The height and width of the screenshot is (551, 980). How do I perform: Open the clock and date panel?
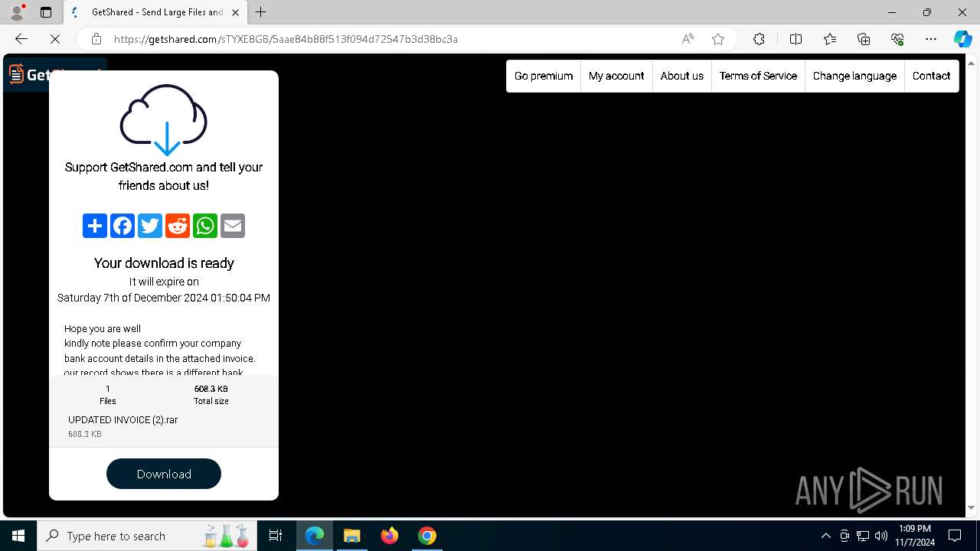point(915,536)
